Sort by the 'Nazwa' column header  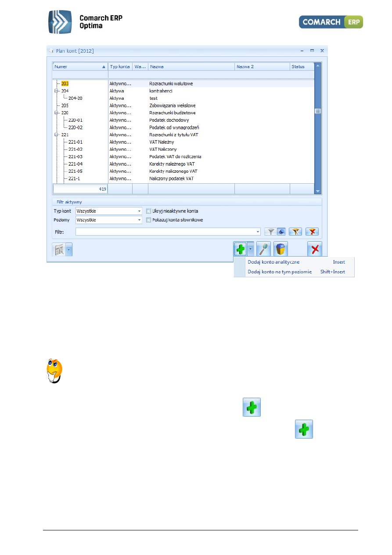click(x=191, y=67)
